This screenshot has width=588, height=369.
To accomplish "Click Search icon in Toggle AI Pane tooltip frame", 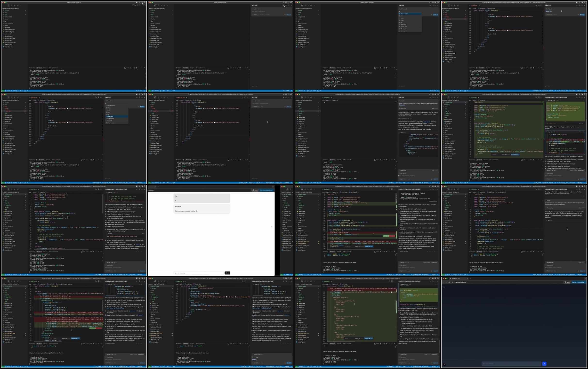I will pyautogui.click(x=11, y=5).
